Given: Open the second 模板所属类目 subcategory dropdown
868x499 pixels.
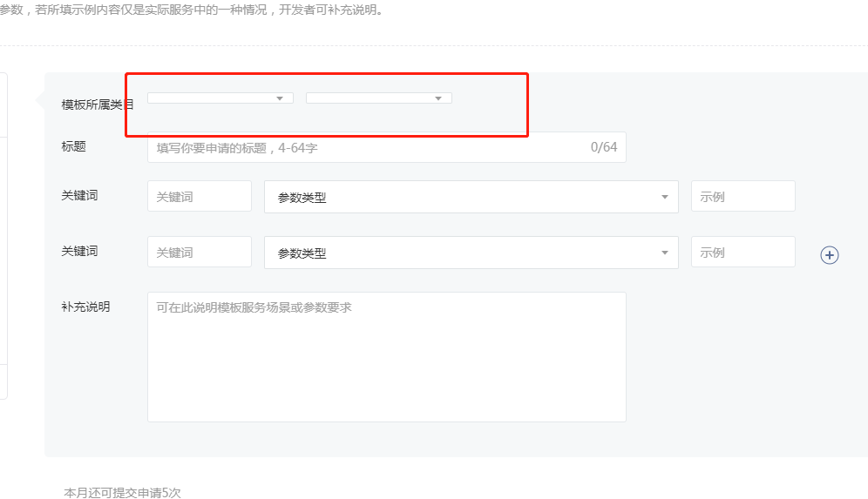Looking at the screenshot, I should pos(378,98).
